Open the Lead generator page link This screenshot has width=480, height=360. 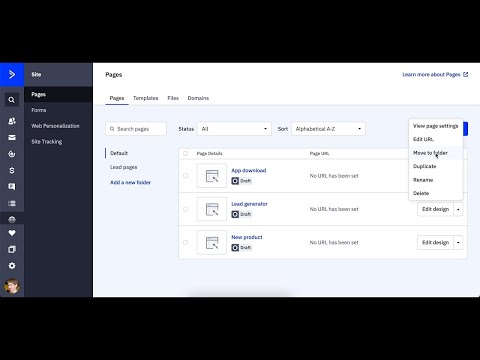[x=249, y=204]
